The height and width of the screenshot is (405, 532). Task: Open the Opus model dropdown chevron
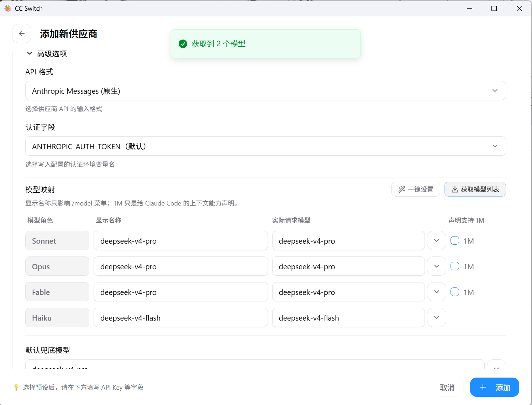(437, 266)
